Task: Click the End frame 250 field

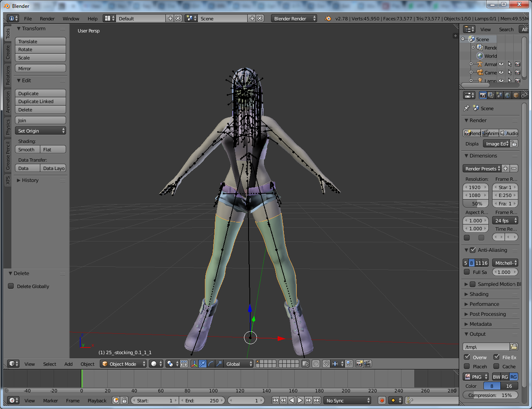Action: [x=202, y=400]
